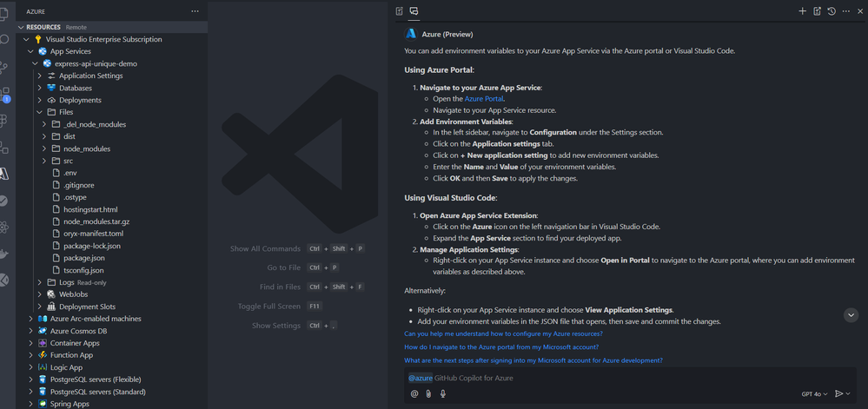
Task: Start a new chat with plus icon
Action: (802, 11)
